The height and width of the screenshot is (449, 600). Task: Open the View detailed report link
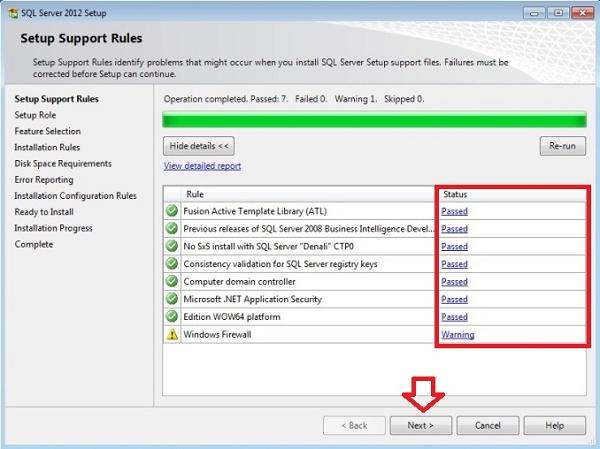point(202,166)
